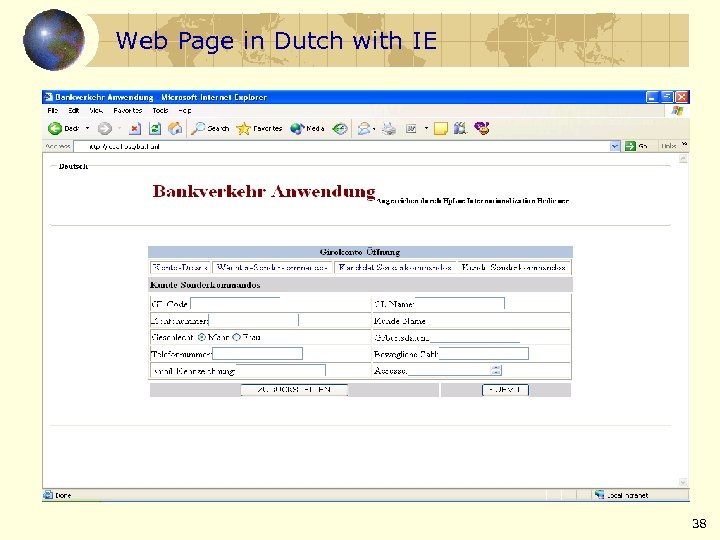The width and height of the screenshot is (720, 540).
Task: Switch to the Konto-Details tab
Action: pos(180,267)
